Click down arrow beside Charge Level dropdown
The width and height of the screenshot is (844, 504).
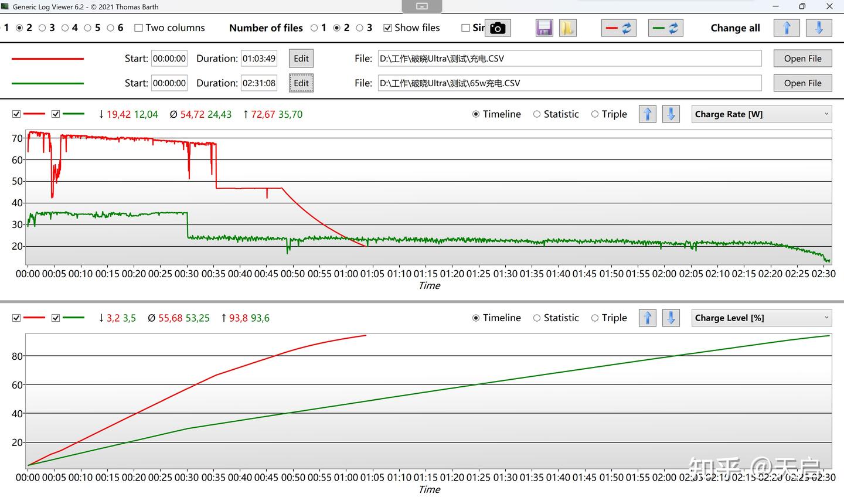[x=671, y=318]
